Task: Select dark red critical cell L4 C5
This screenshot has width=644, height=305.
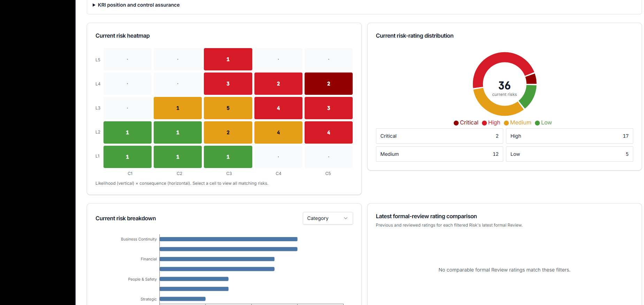Action: [329, 84]
